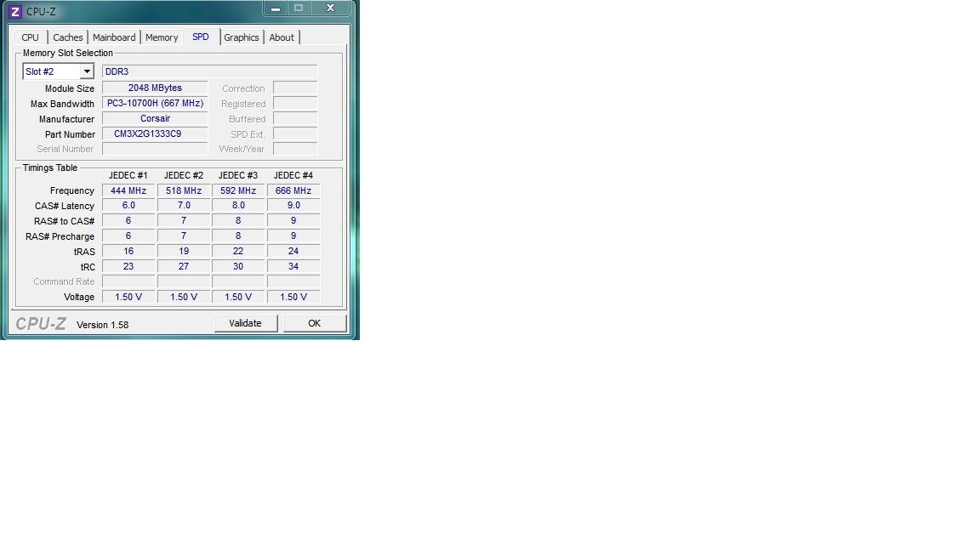Click the 666 MHz frequency cell

click(x=293, y=190)
